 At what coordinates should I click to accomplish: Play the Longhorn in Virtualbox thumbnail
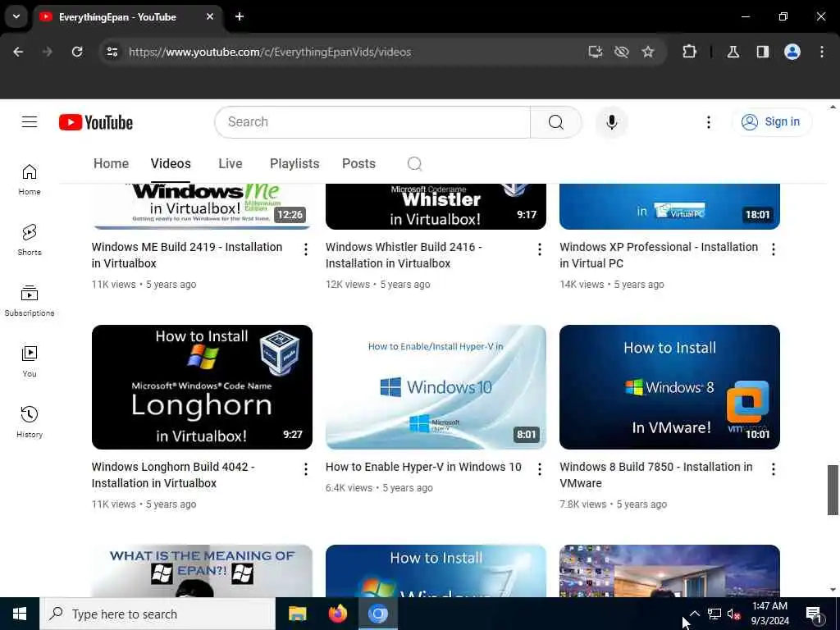pos(202,387)
